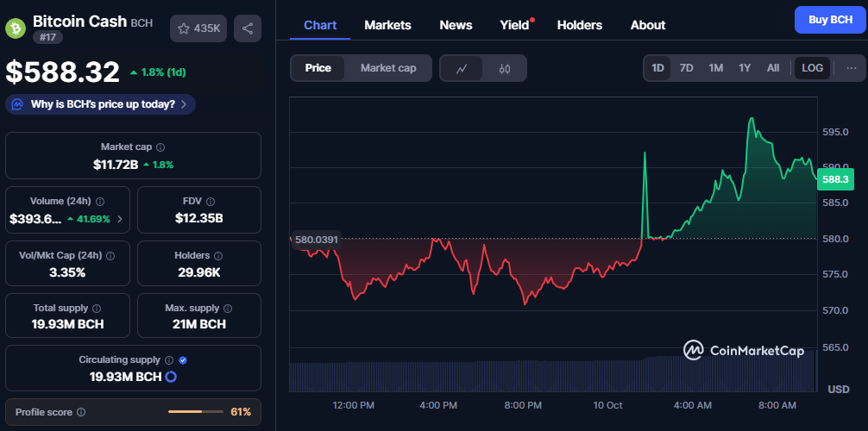The image size is (868, 431).
Task: Open the Markets tab
Action: 387,25
